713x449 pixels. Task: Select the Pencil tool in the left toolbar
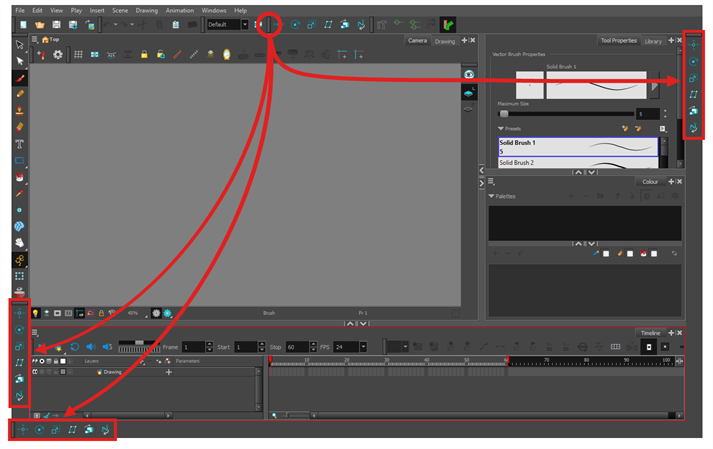[x=19, y=93]
